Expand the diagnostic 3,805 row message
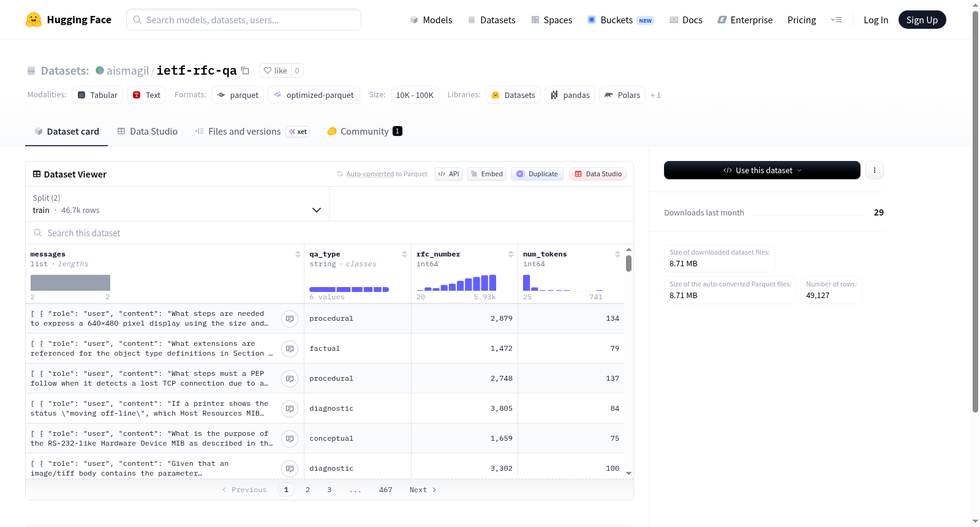 pos(290,409)
